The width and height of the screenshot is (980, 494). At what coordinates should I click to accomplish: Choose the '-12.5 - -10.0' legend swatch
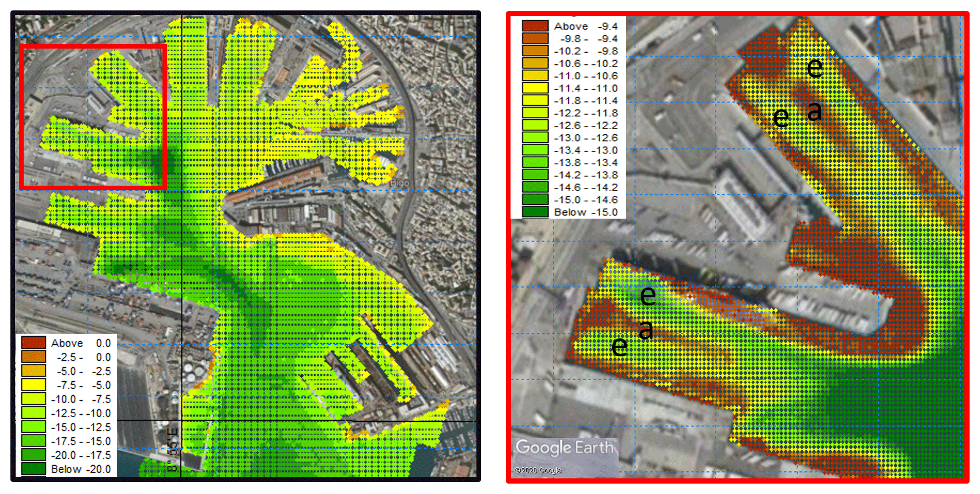(x=34, y=412)
